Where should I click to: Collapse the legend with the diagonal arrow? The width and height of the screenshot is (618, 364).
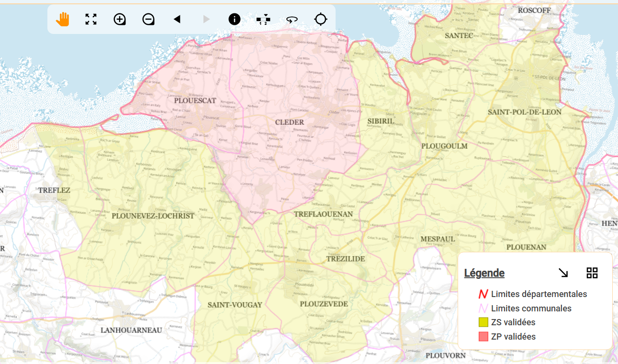point(563,273)
